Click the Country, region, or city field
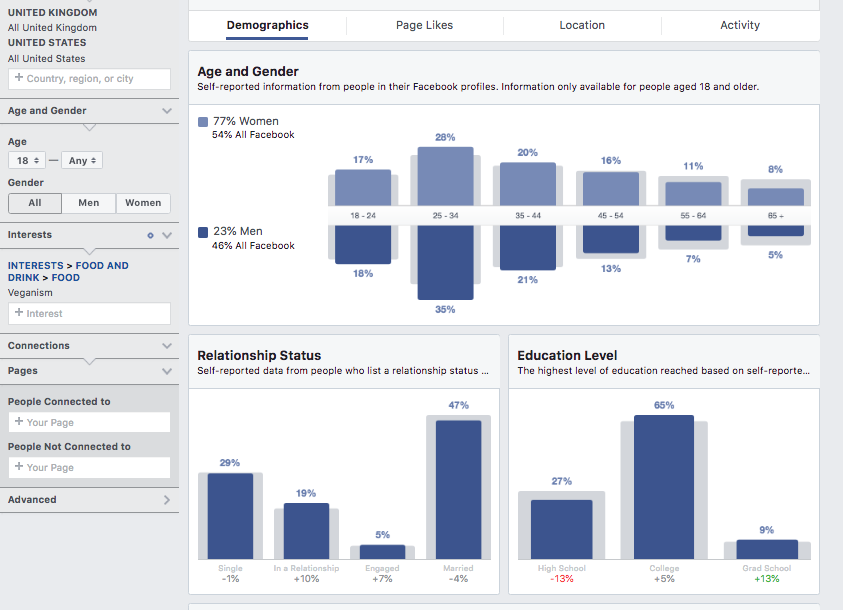The image size is (843, 610). pyautogui.click(x=89, y=78)
